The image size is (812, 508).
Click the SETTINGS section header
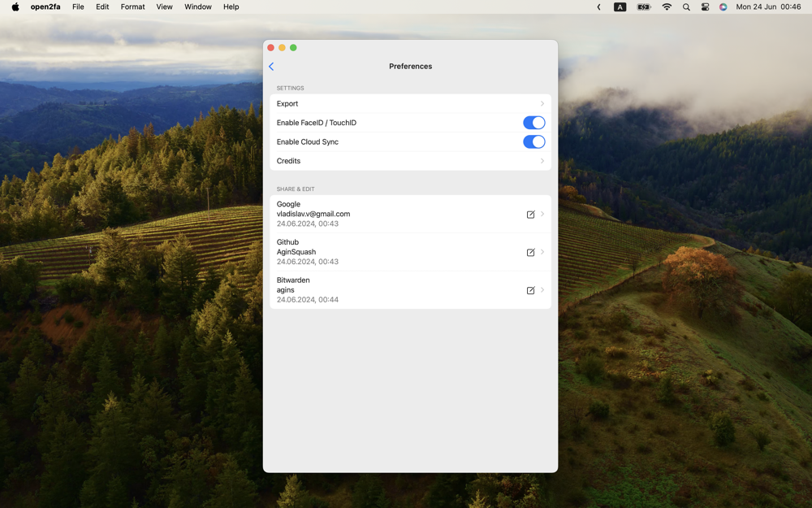point(290,88)
